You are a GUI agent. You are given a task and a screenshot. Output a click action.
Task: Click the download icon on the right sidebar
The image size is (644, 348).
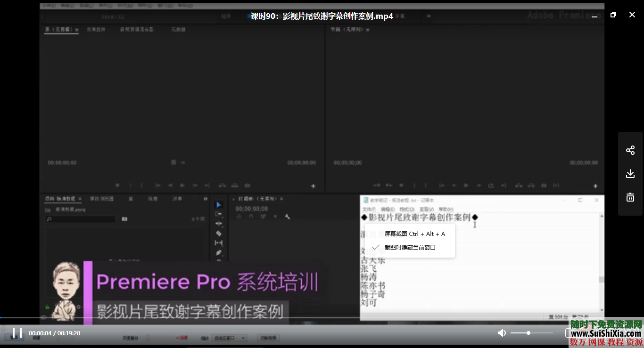click(630, 173)
